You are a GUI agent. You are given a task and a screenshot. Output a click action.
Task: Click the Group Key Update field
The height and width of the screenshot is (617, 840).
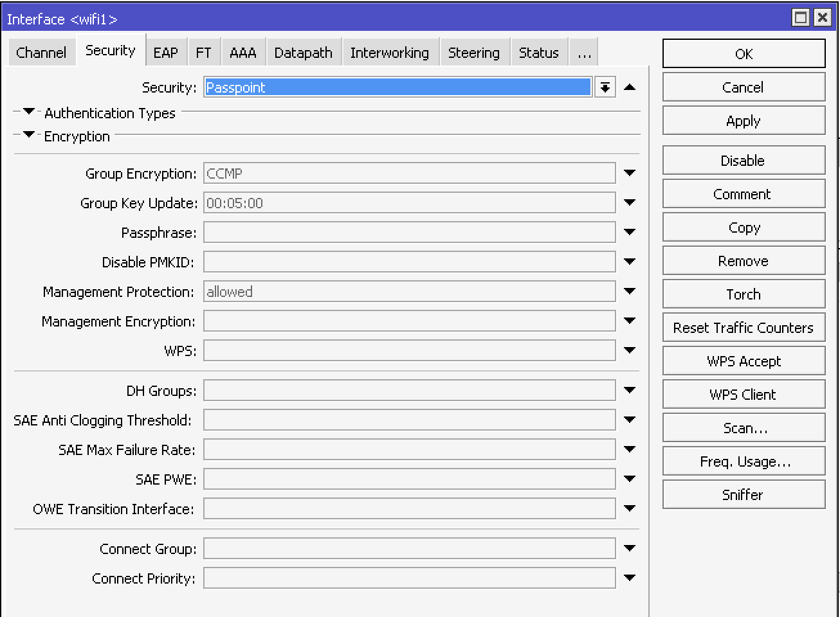(410, 203)
